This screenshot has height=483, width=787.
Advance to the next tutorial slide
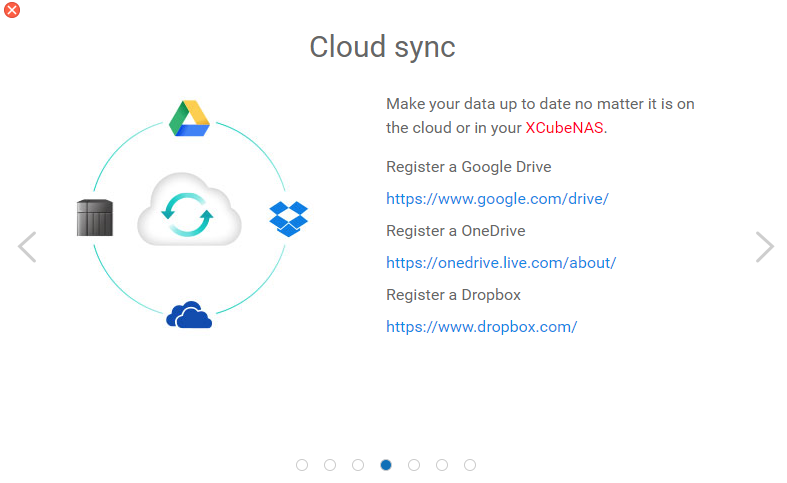click(764, 247)
